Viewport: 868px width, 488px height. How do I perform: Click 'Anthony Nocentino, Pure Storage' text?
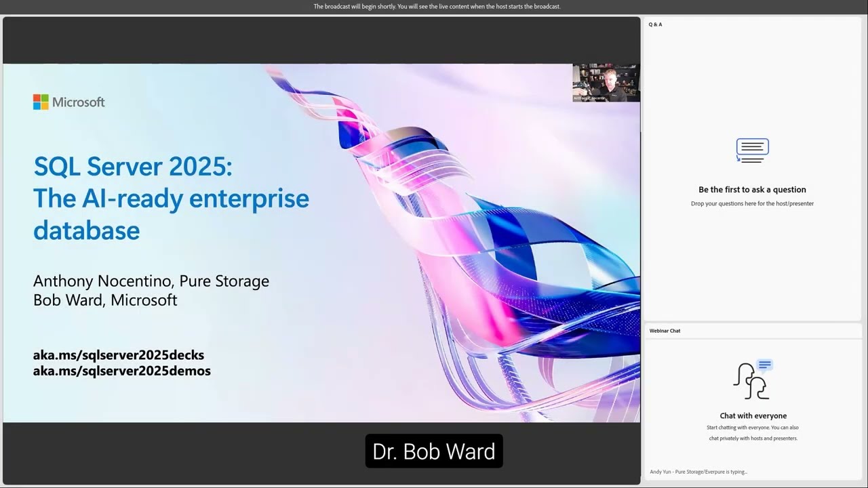(151, 281)
